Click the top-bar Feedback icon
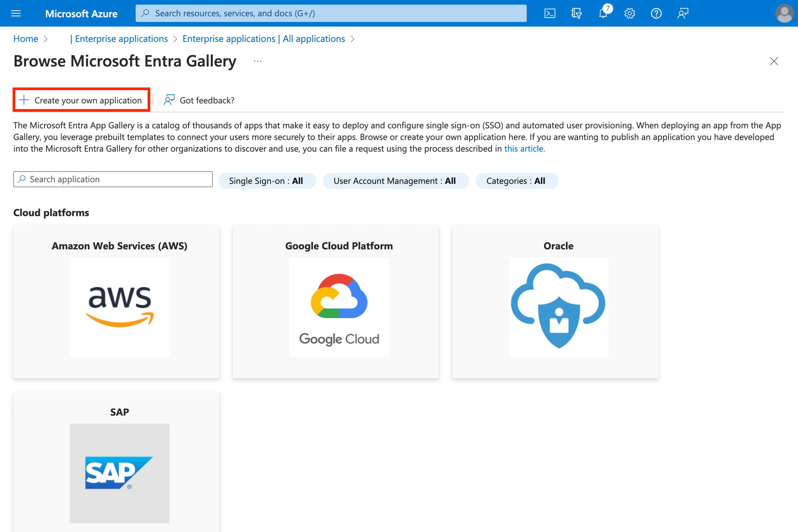Image resolution: width=798 pixels, height=532 pixels. tap(683, 13)
